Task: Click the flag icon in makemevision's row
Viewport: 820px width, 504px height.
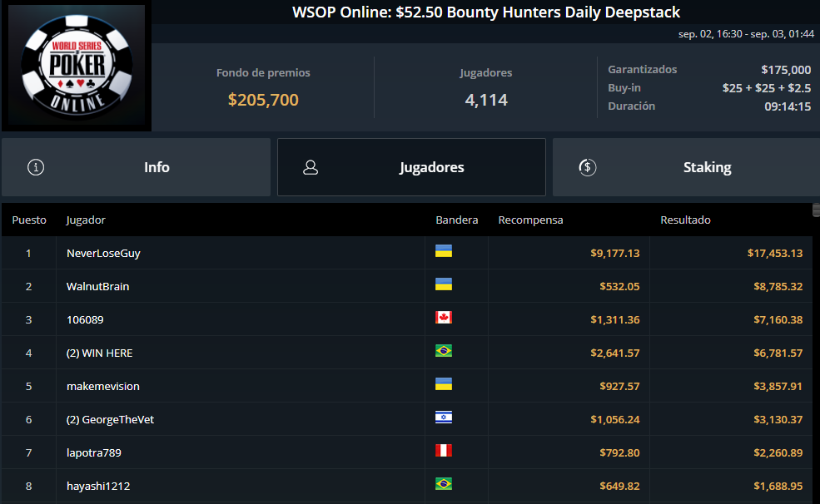Action: pos(444,384)
